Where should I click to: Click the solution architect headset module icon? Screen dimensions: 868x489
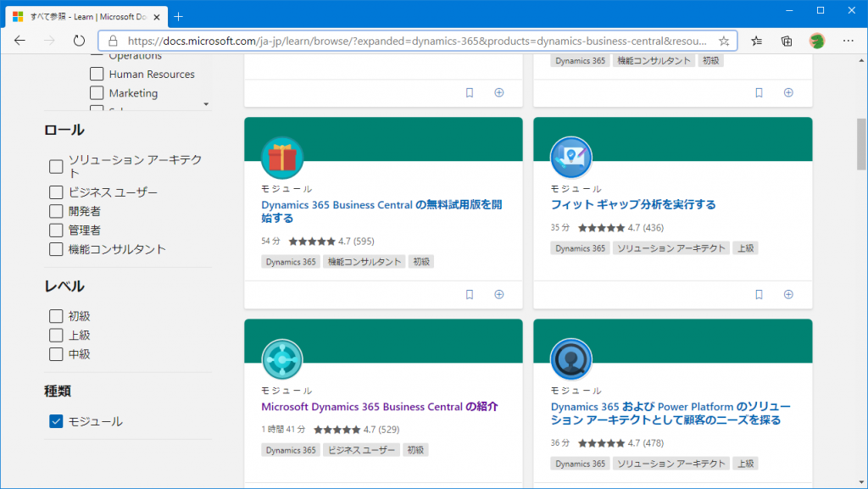pos(571,359)
